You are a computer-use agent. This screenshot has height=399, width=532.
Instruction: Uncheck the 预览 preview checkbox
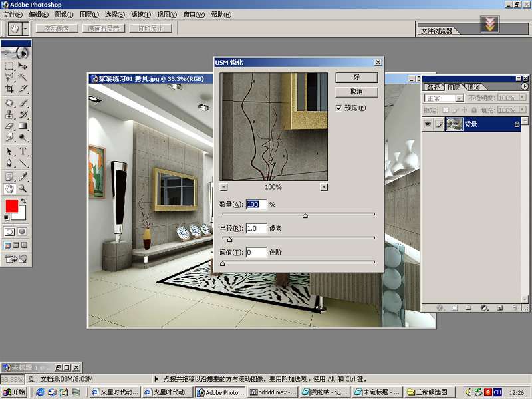coord(339,108)
